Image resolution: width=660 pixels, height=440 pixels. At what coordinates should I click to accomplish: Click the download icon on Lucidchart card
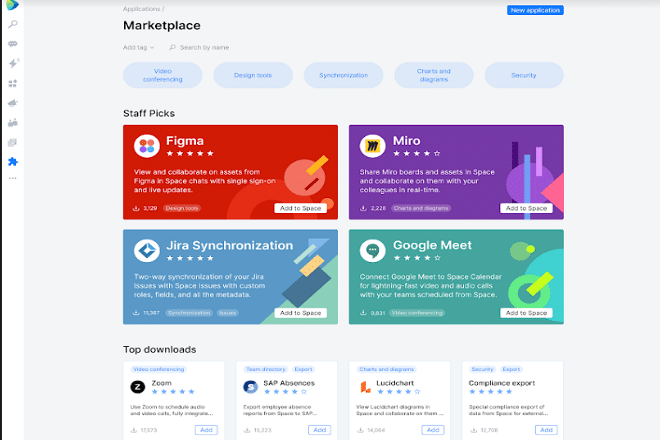click(360, 430)
